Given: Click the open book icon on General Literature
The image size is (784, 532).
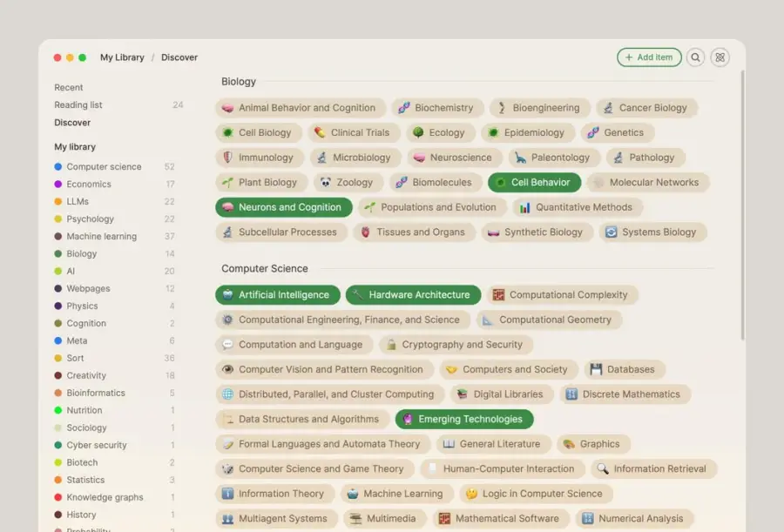Looking at the screenshot, I should click(449, 444).
